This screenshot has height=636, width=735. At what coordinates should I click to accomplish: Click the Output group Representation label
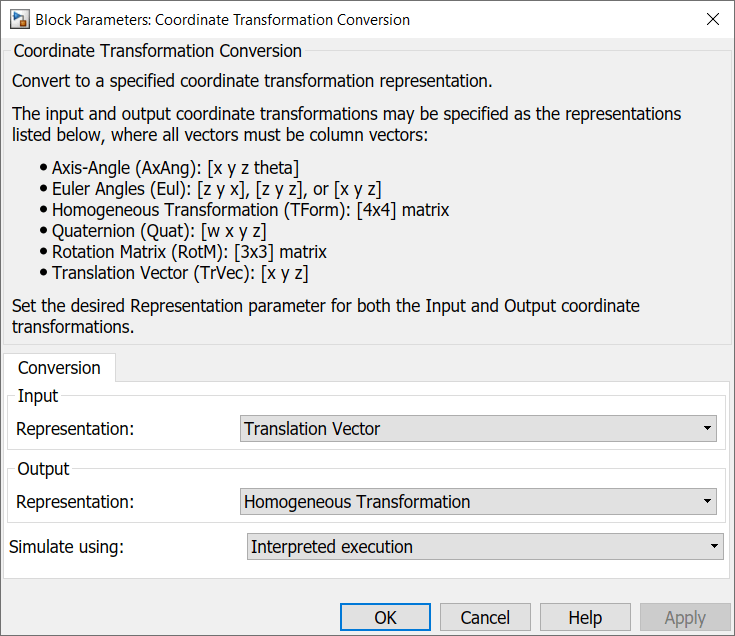(75, 502)
